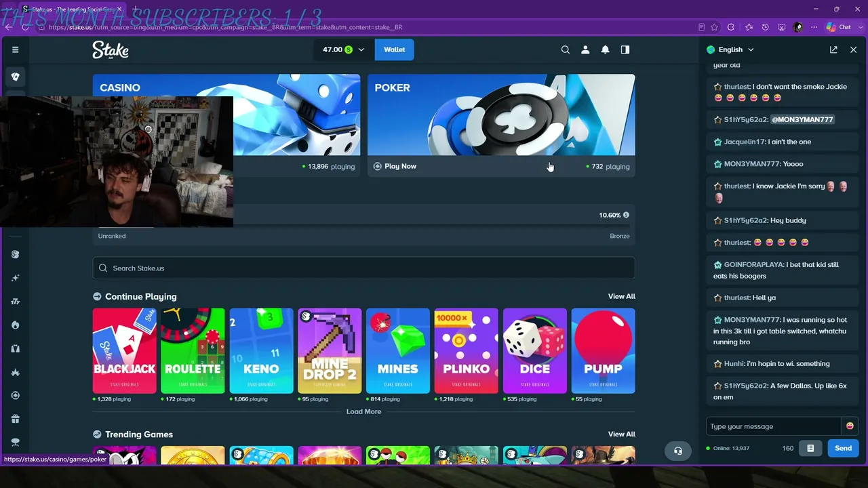Open the emoji picker in chat
Screen dimensions: 868x488
(x=850, y=426)
